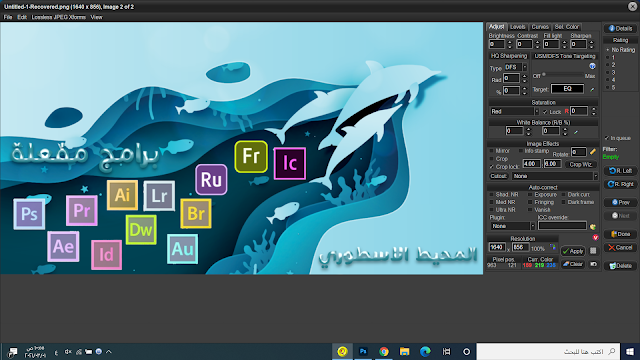Open File Explorer from the taskbar
This screenshot has width=640, height=360.
coord(404,351)
